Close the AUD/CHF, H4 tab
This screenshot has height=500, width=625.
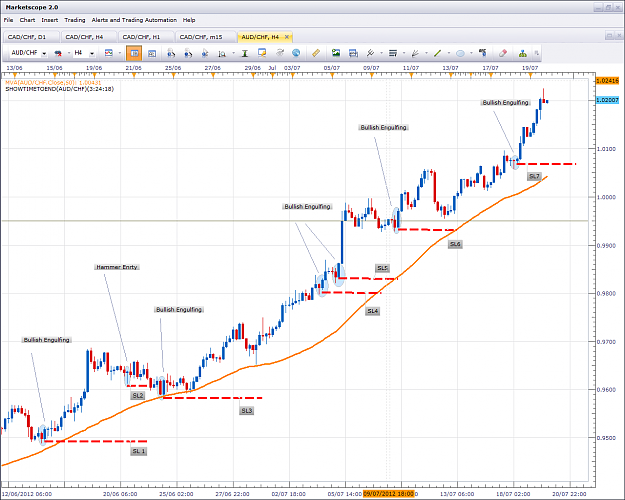[x=287, y=37]
